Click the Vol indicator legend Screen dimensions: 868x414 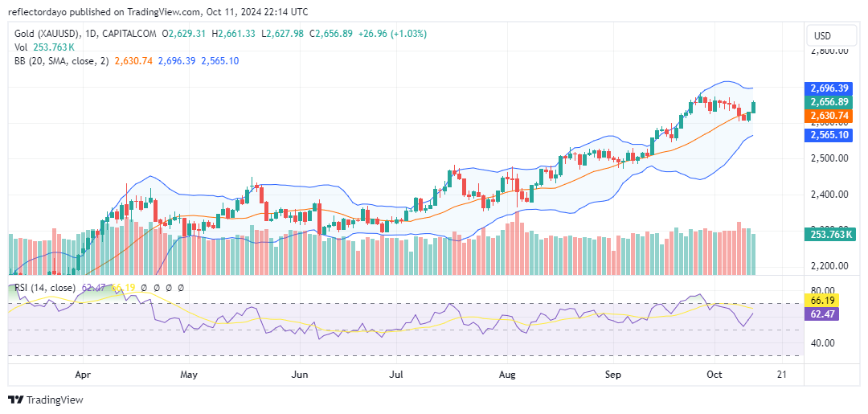click(21, 47)
